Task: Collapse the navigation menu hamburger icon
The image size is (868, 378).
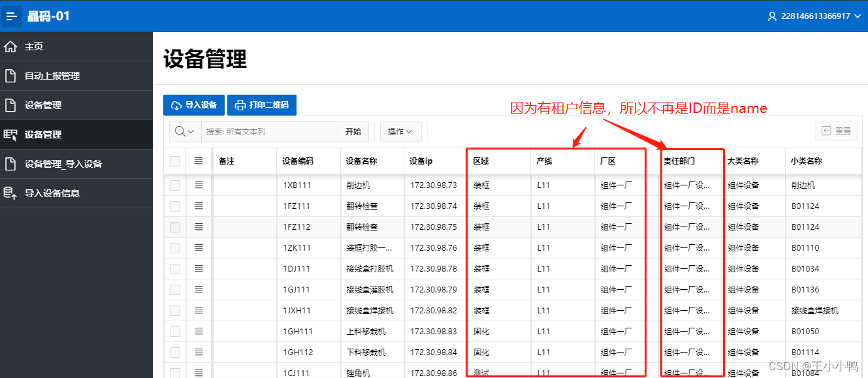Action: 11,16
